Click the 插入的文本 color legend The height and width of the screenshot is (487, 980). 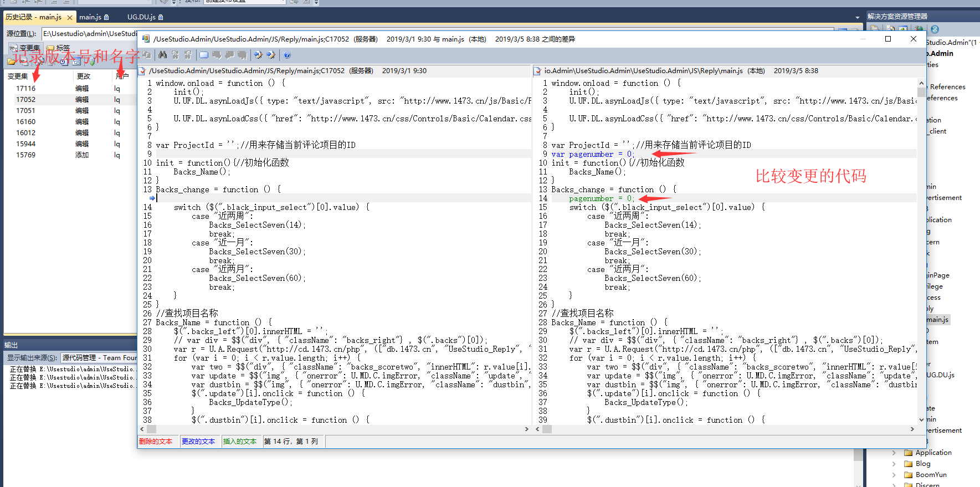click(242, 442)
